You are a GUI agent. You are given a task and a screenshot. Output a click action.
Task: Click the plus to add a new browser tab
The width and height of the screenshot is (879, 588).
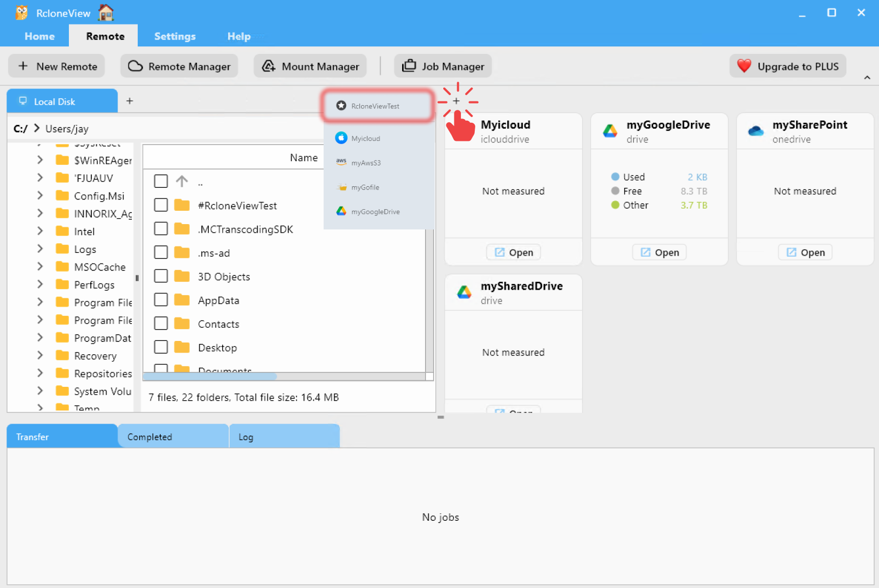pos(130,100)
